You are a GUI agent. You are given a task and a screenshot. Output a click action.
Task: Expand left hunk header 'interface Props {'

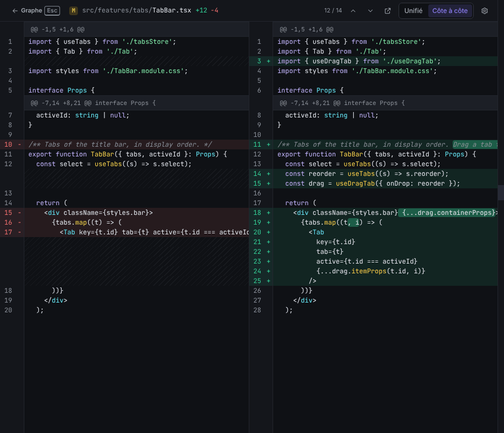click(x=136, y=103)
